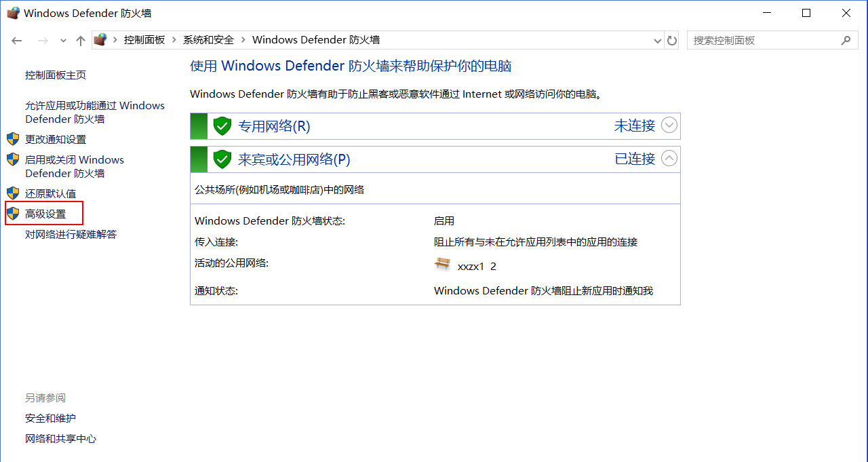
Task: Click the magnifier search icon
Action: [x=846, y=40]
